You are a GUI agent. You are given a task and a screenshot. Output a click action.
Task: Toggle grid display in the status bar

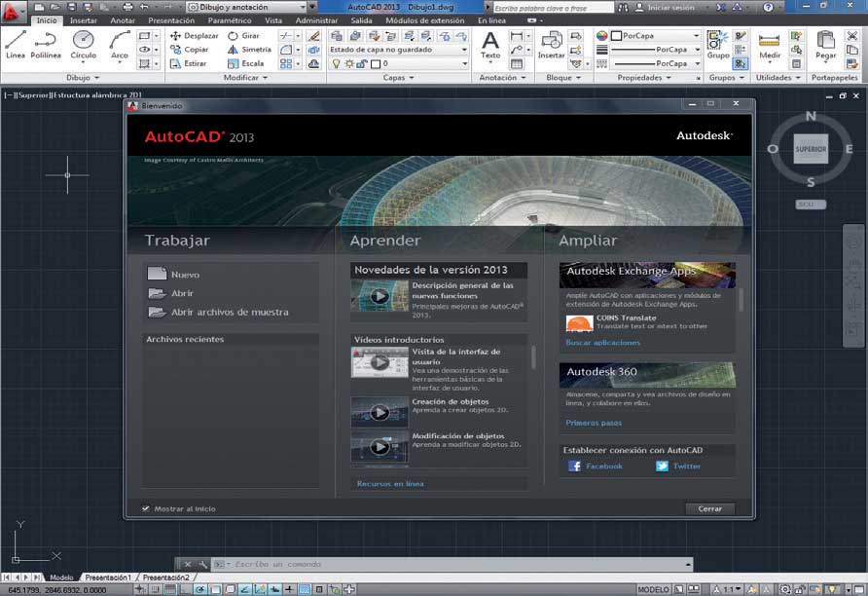169,589
